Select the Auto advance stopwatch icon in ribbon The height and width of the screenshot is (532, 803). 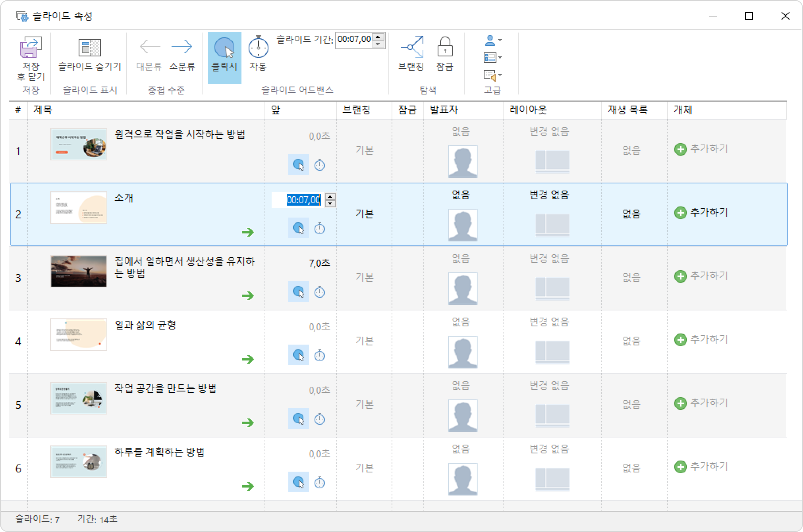coord(258,47)
